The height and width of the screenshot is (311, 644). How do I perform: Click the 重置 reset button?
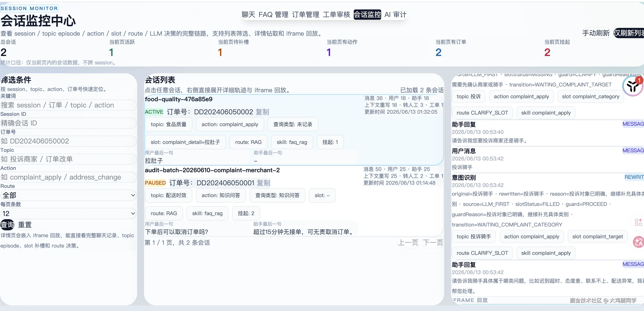click(25, 225)
